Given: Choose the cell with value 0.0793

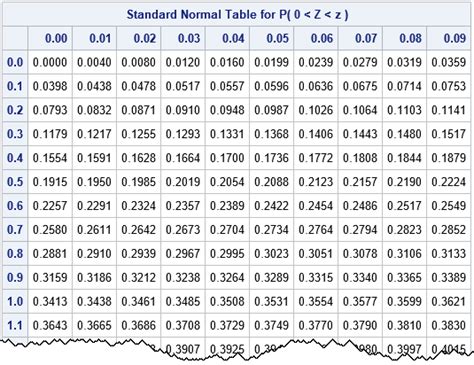Looking at the screenshot, I should coord(50,110).
